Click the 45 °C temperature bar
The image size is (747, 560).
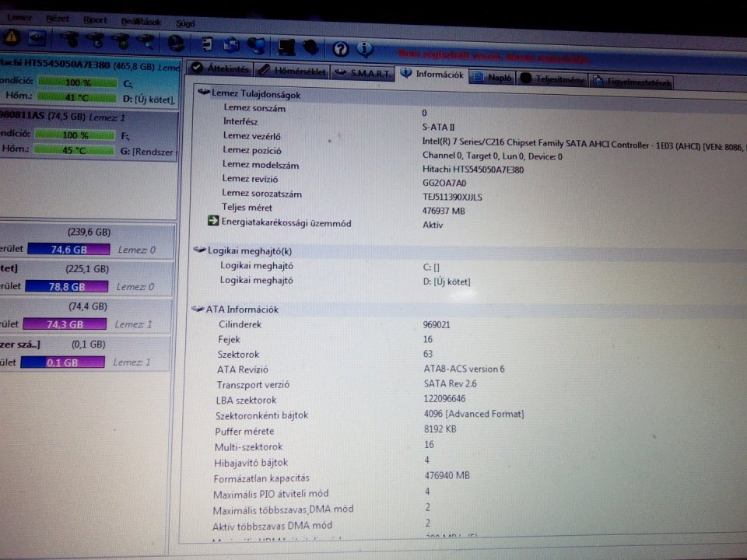[75, 150]
